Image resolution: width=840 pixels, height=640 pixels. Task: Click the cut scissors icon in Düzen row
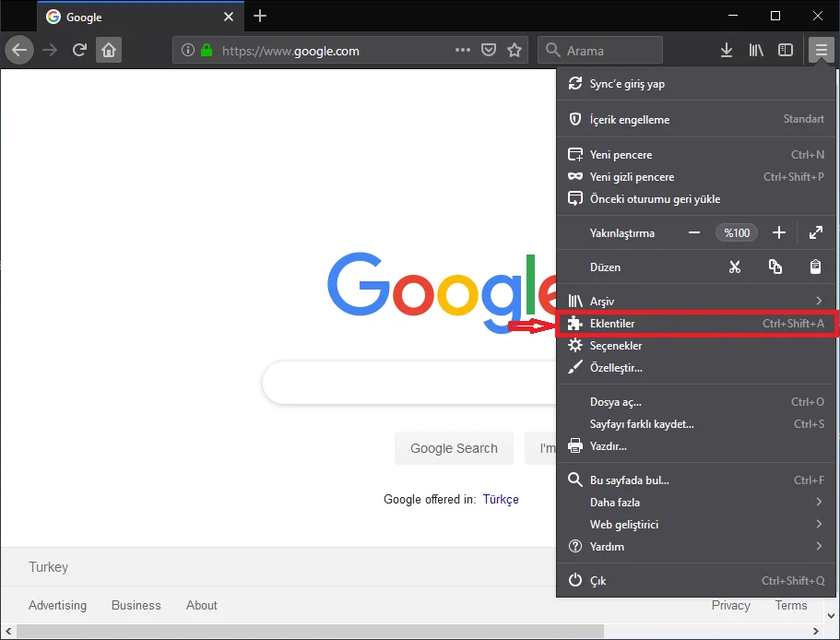click(734, 267)
